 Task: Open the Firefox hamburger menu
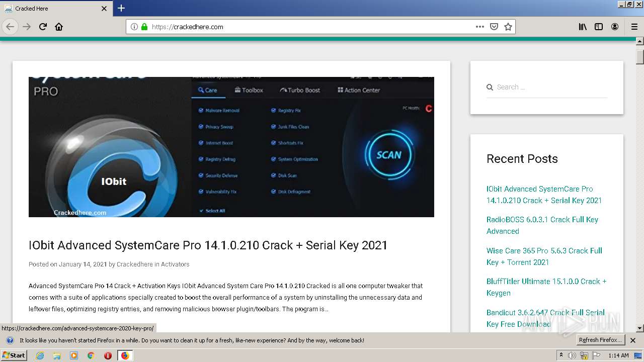click(x=634, y=27)
